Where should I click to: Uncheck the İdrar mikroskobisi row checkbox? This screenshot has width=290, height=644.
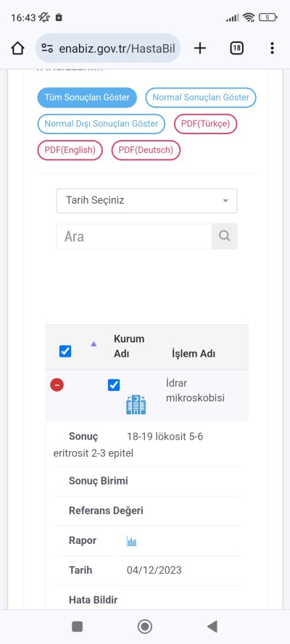click(114, 385)
